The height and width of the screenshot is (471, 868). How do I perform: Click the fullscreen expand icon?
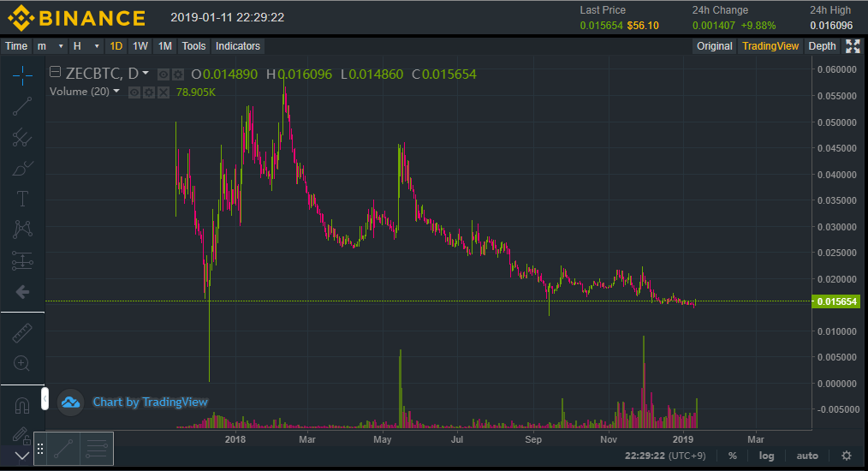(x=852, y=46)
